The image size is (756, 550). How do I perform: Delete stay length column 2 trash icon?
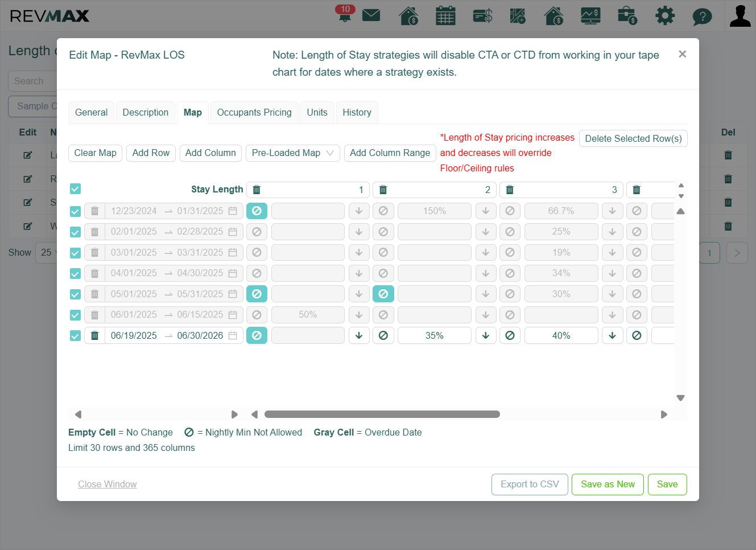click(383, 190)
